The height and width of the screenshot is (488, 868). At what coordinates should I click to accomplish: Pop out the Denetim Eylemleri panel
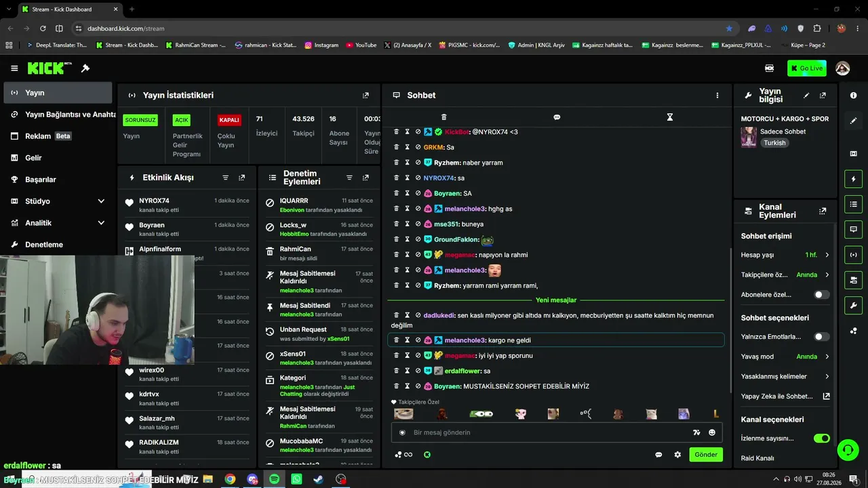[366, 178]
